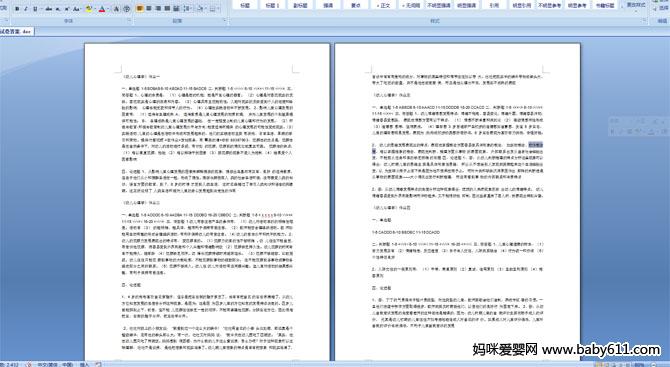Toggle italic formatting
Screen dimensions: 670x367
pos(26,9)
